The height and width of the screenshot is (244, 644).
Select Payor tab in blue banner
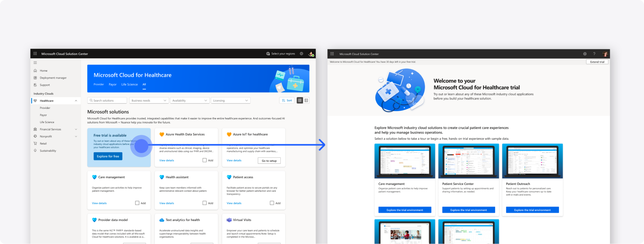point(112,84)
